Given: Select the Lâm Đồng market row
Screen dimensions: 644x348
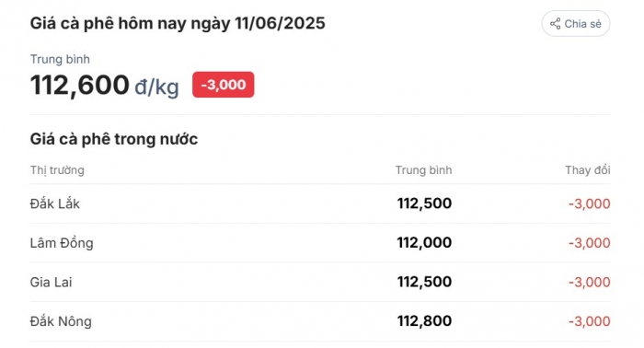Looking at the screenshot, I should point(320,243).
